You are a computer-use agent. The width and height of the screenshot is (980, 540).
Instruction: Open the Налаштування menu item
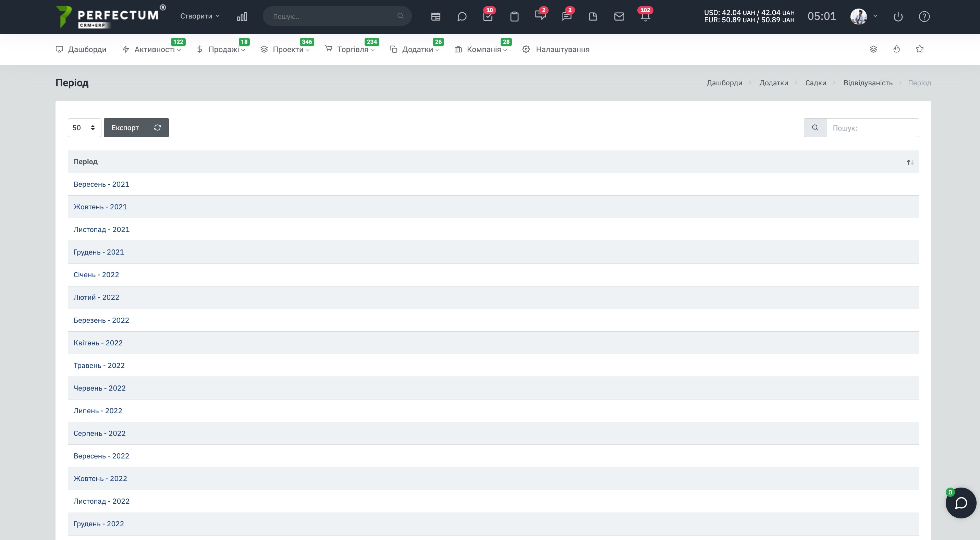click(556, 49)
